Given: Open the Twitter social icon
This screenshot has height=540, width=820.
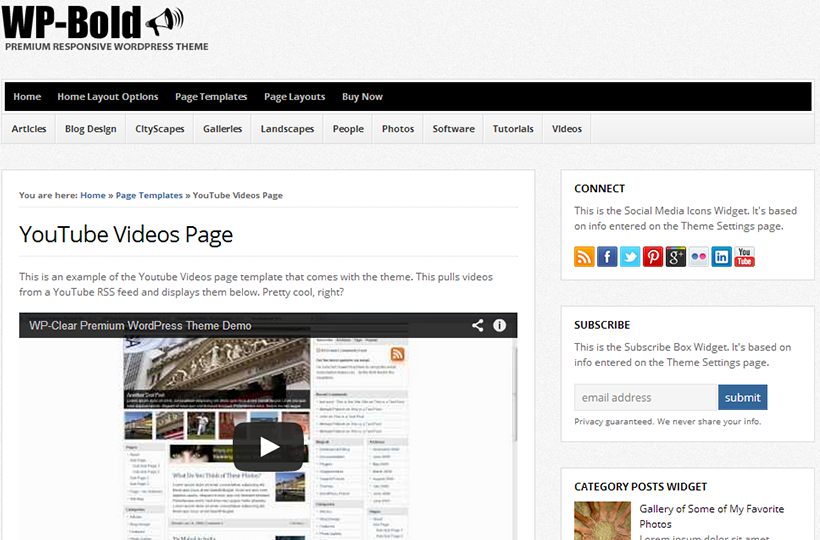Looking at the screenshot, I should (x=630, y=257).
